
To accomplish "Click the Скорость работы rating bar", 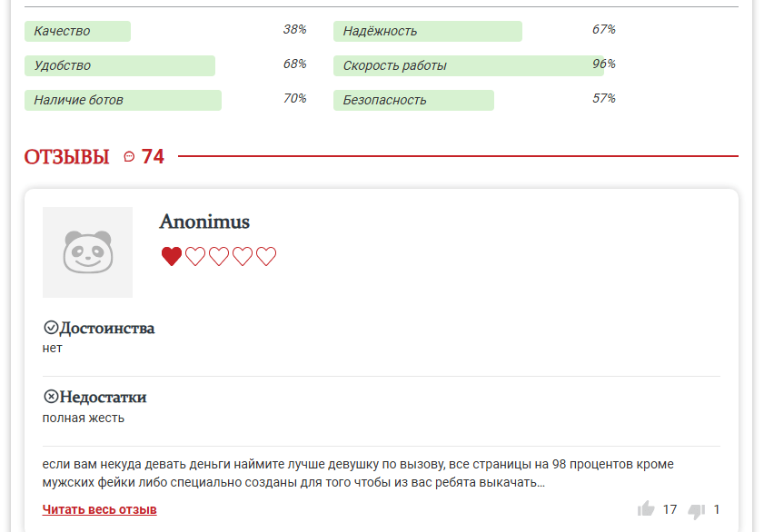I will [468, 65].
